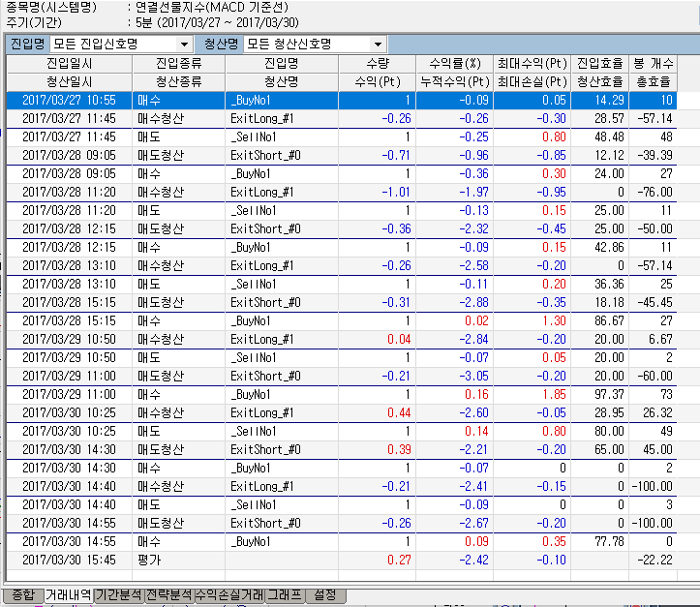Click the 연결선물지수(MACD 기준선) title text
Image resolution: width=700 pixels, height=607 pixels.
tap(212, 7)
